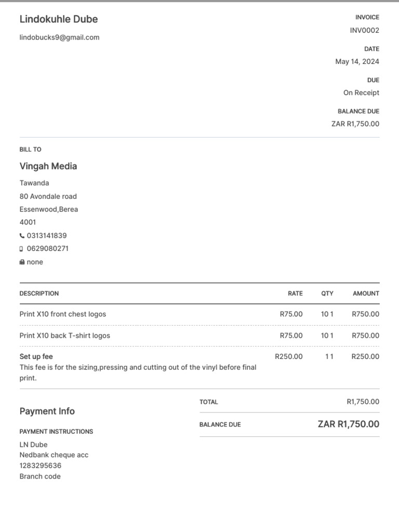Click the phone icon beside 0313141839
399x532 pixels.
[22, 235]
